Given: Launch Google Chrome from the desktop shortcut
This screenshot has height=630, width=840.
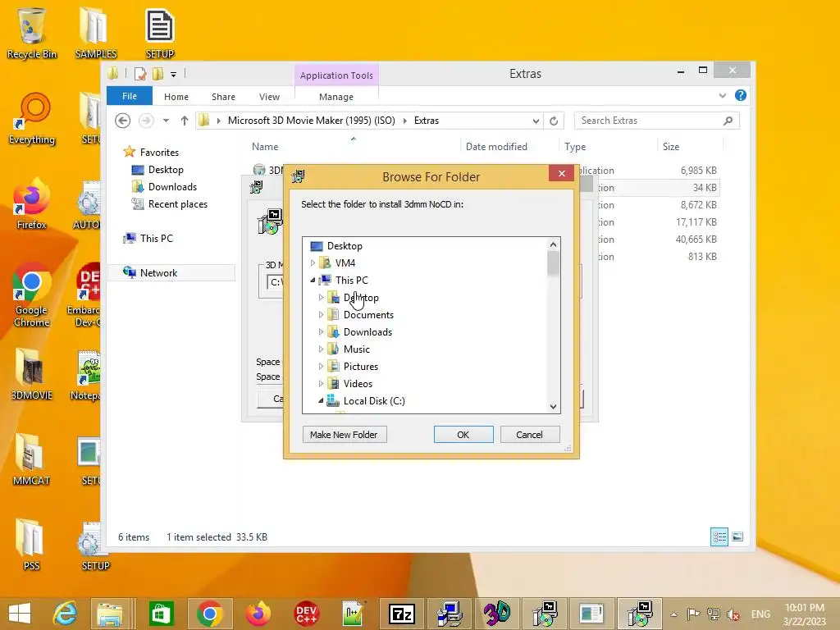Looking at the screenshot, I should 32,295.
